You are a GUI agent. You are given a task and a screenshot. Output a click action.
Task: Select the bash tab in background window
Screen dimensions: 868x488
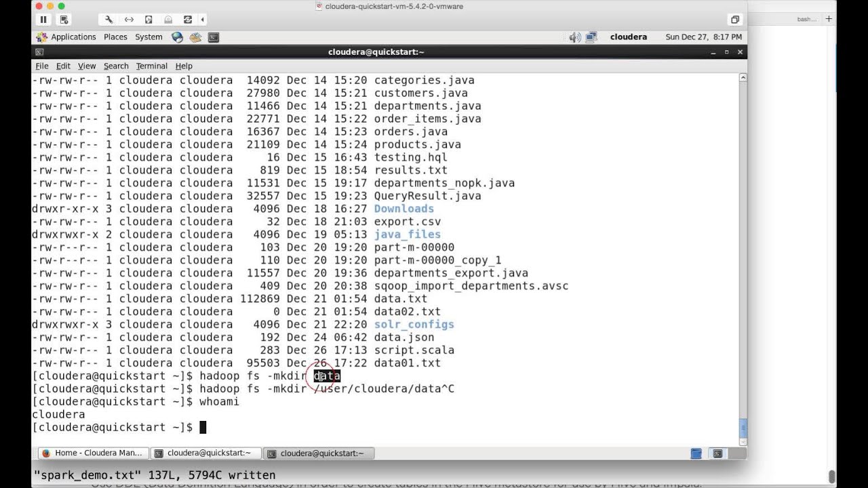coord(806,19)
